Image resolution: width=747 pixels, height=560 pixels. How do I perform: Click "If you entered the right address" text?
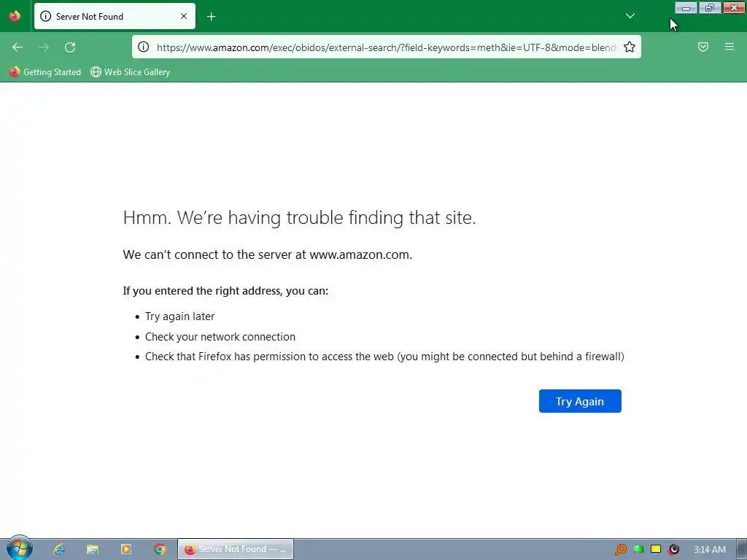click(x=225, y=290)
